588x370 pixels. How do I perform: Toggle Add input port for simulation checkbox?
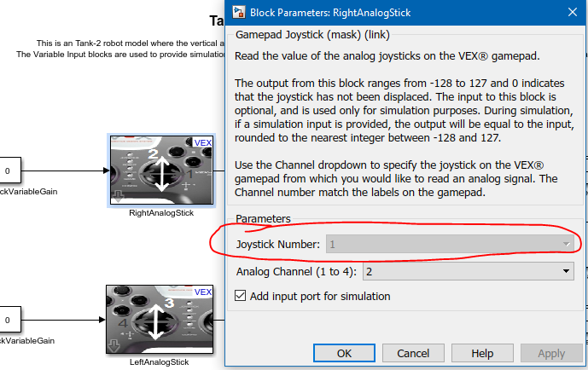pyautogui.click(x=240, y=296)
